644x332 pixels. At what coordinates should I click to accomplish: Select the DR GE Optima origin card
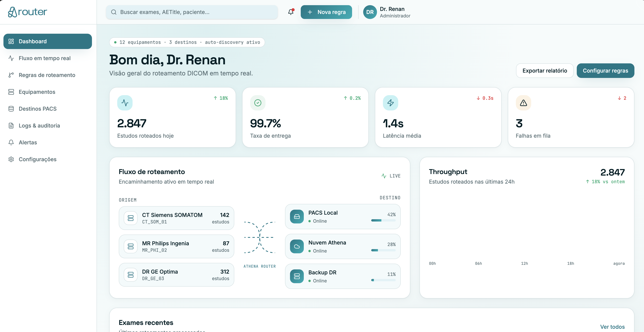(176, 275)
